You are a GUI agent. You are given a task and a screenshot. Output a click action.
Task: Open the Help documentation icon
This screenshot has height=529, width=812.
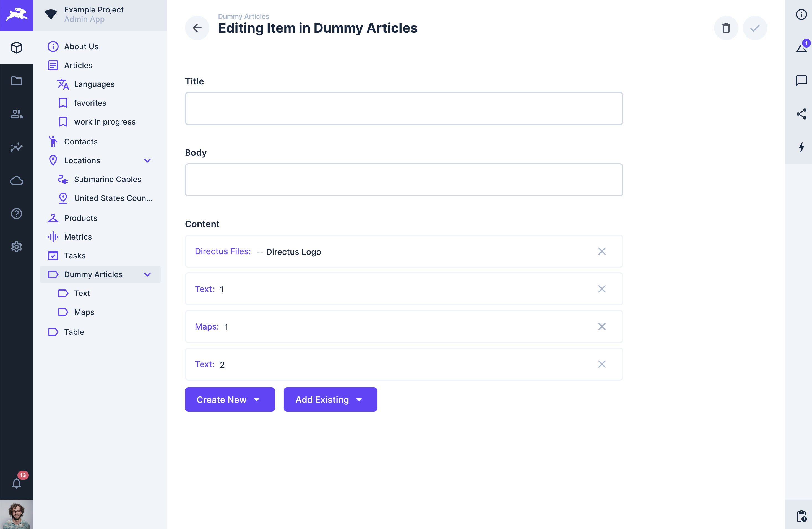tap(16, 213)
